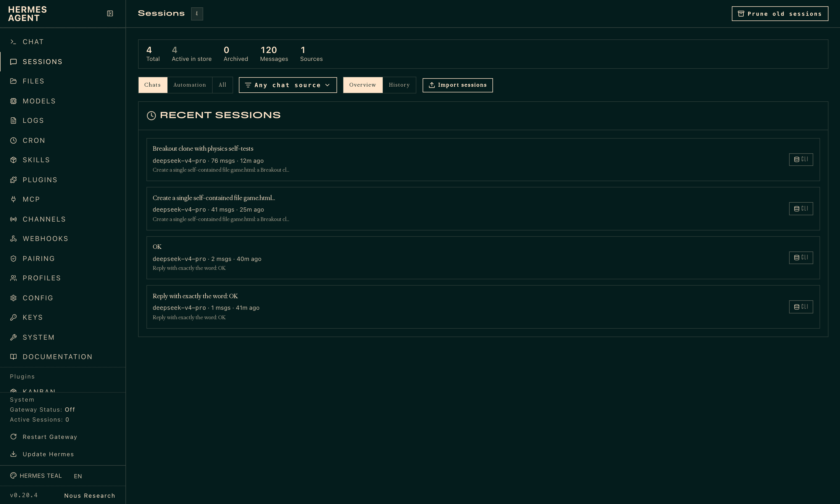Open the 'Create a single self-contained file' session
The height and width of the screenshot is (504, 840).
click(483, 208)
